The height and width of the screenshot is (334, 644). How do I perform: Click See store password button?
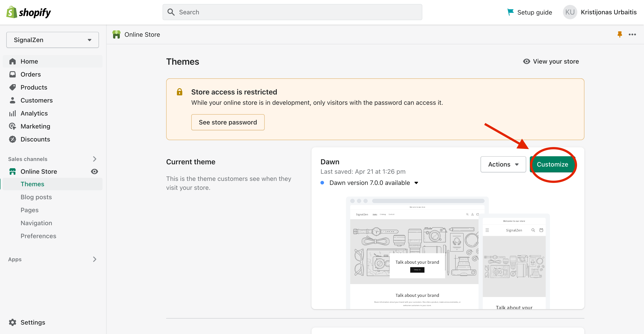tap(228, 122)
